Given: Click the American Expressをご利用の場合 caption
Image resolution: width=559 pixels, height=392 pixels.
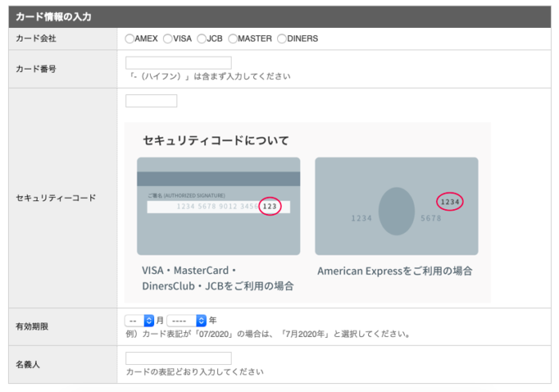Looking at the screenshot, I should tap(394, 271).
